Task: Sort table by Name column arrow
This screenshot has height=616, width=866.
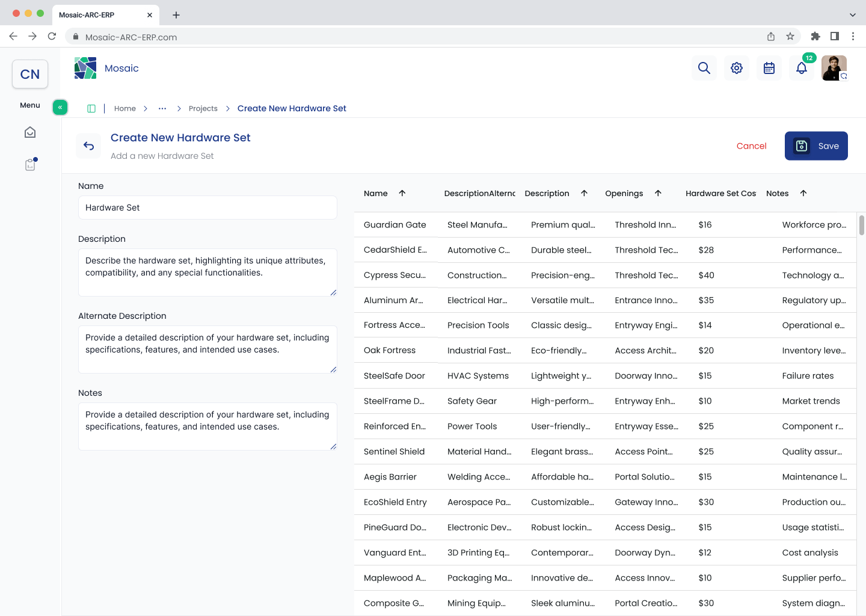Action: (x=402, y=193)
